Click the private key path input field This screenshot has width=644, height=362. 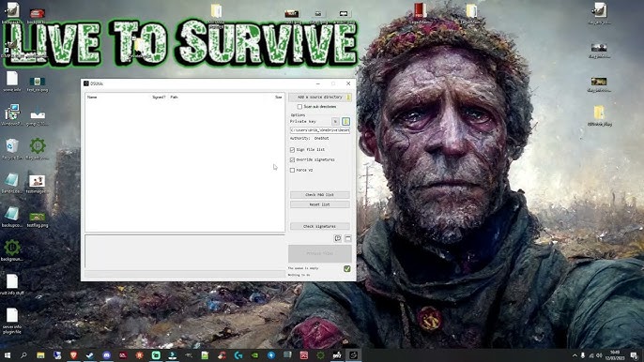pyautogui.click(x=319, y=130)
